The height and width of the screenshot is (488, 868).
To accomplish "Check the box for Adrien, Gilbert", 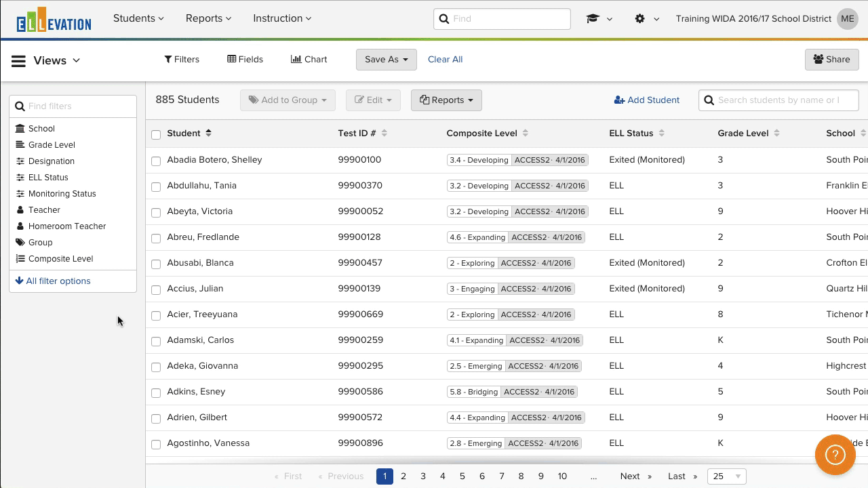I will [156, 419].
